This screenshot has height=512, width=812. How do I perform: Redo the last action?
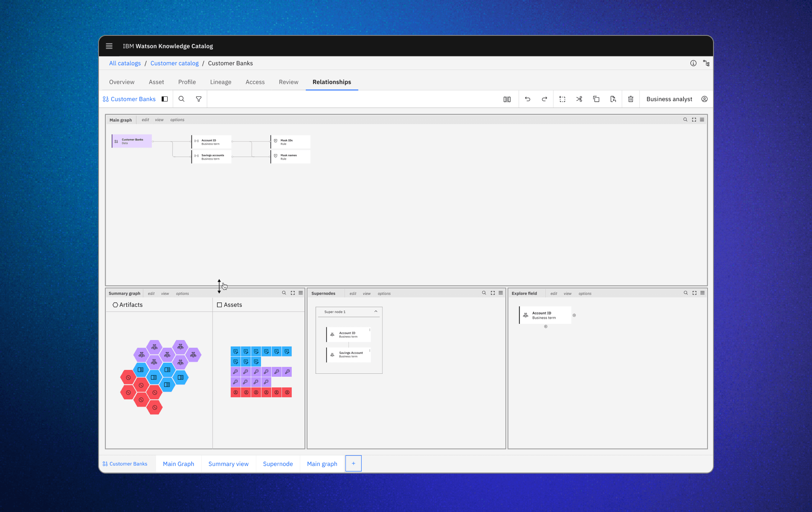point(545,99)
